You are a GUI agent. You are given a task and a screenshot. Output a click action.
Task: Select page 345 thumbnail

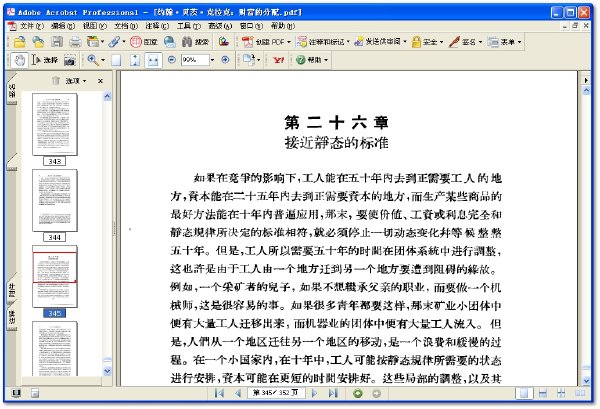pos(55,276)
